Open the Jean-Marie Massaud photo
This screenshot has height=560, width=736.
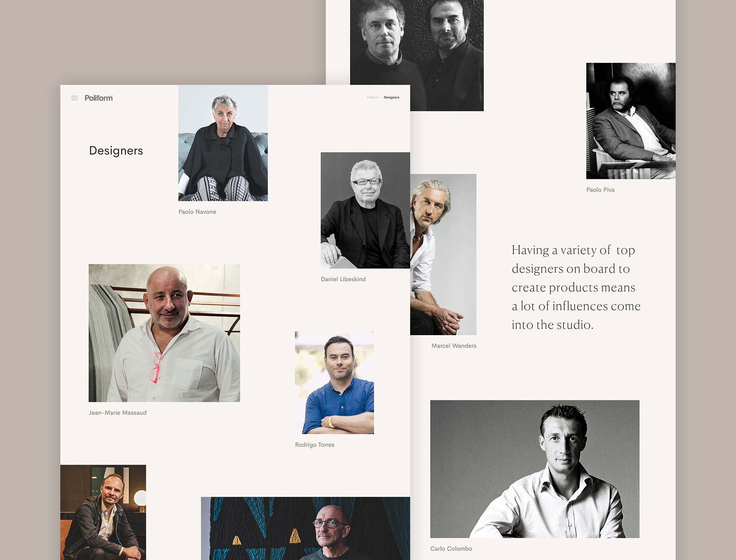[x=164, y=333]
